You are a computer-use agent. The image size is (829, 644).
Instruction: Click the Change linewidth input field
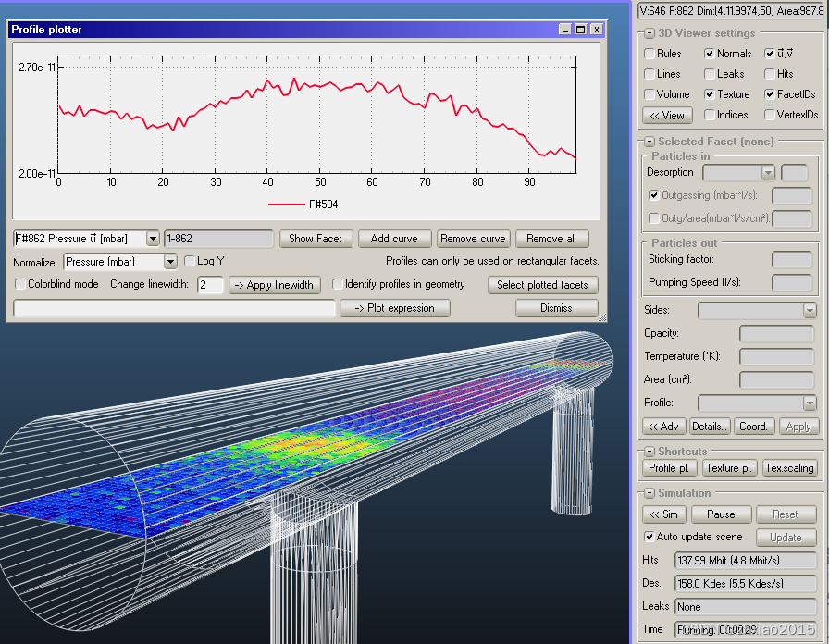tap(210, 285)
